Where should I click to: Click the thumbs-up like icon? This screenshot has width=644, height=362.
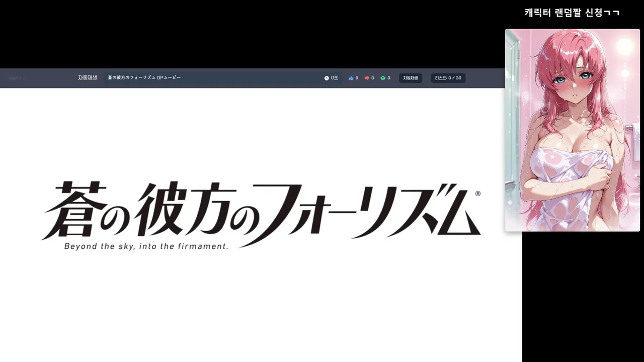(x=351, y=78)
